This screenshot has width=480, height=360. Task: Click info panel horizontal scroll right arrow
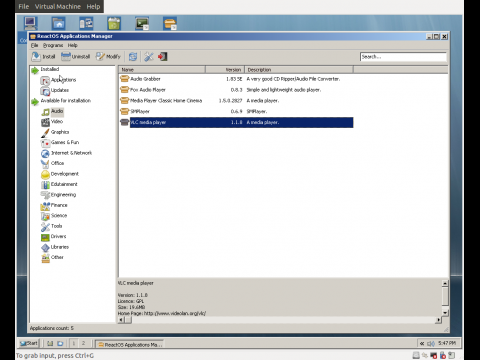pyautogui.click(x=439, y=320)
